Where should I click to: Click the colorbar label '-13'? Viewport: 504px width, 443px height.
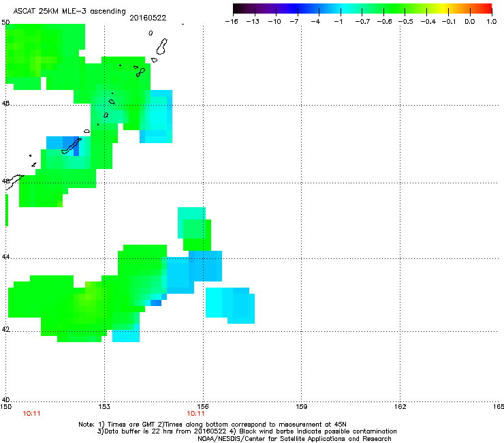click(253, 22)
